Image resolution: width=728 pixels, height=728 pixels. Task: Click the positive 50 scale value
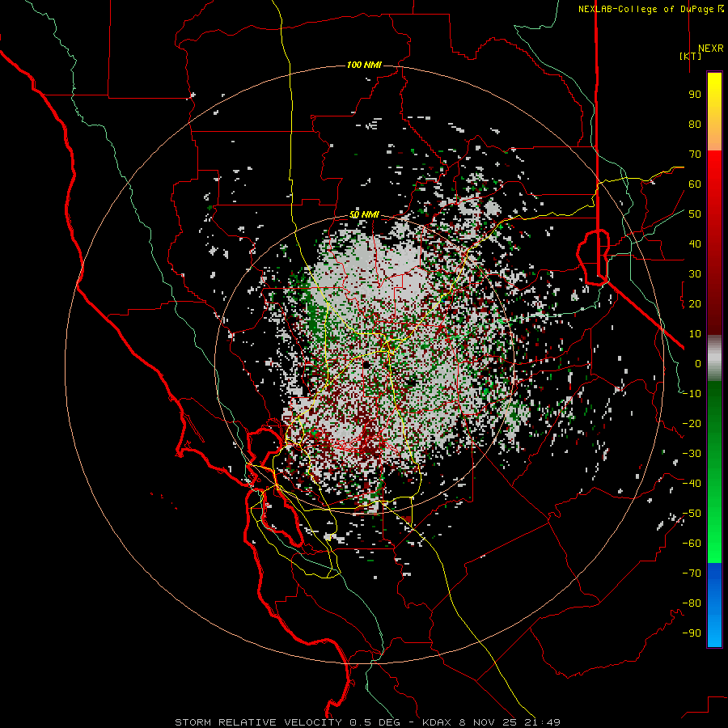pyautogui.click(x=695, y=214)
